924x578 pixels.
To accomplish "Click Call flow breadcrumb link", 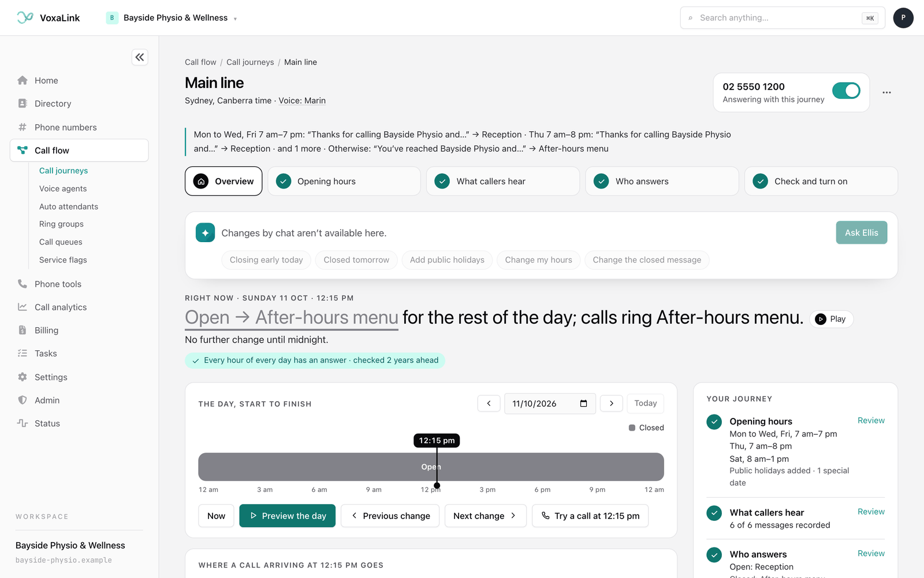I will [x=200, y=62].
